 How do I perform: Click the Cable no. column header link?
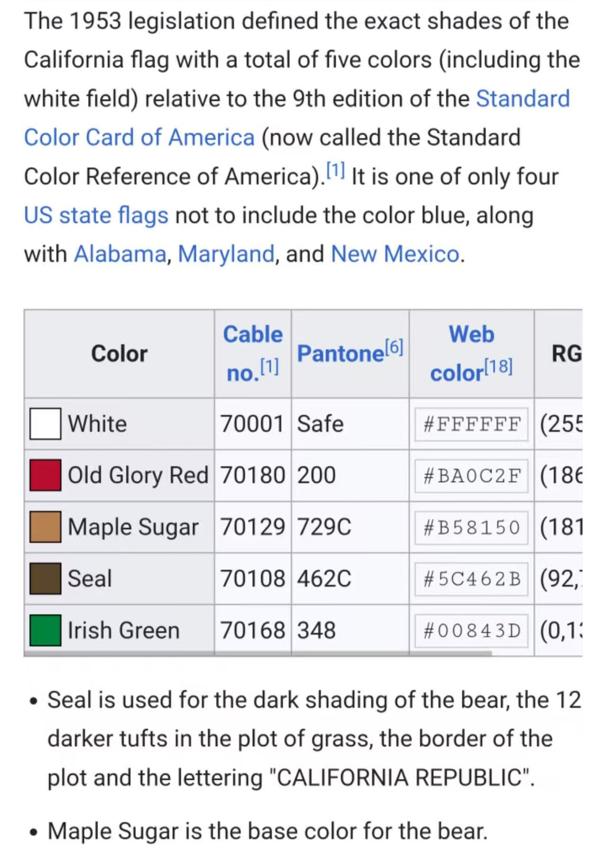click(252, 335)
